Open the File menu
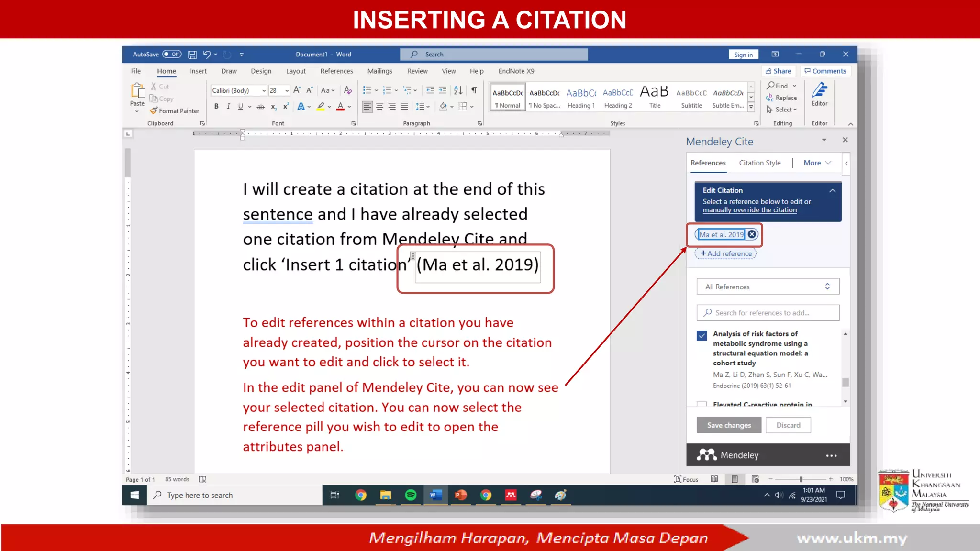This screenshot has width=980, height=551. 136,71
